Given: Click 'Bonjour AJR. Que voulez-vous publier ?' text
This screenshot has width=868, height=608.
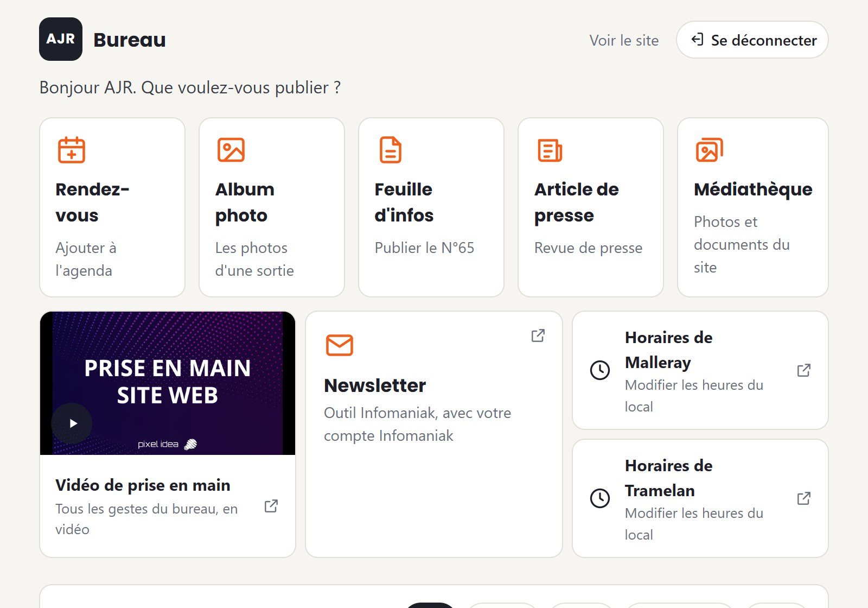Looking at the screenshot, I should pyautogui.click(x=190, y=87).
